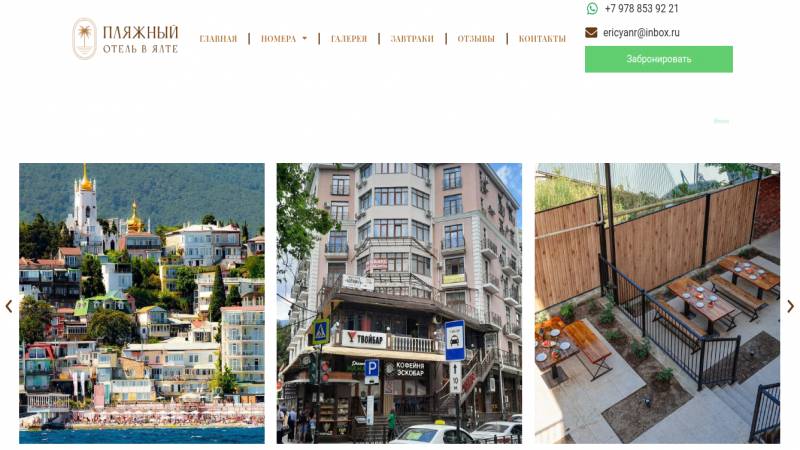Image resolution: width=800 pixels, height=450 pixels.
Task: Open the Номера menu item
Action: click(x=279, y=39)
